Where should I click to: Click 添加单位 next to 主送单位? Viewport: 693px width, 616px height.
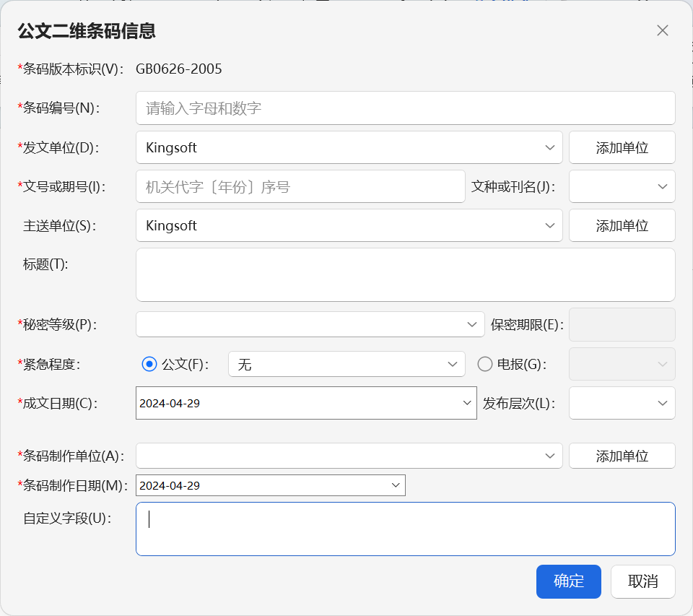coord(622,225)
